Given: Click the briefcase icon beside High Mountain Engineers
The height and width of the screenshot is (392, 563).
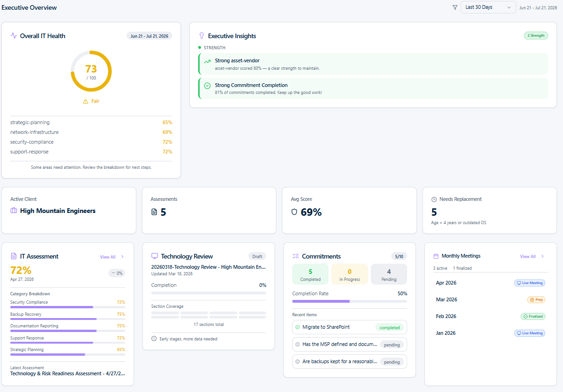Looking at the screenshot, I should click(14, 211).
